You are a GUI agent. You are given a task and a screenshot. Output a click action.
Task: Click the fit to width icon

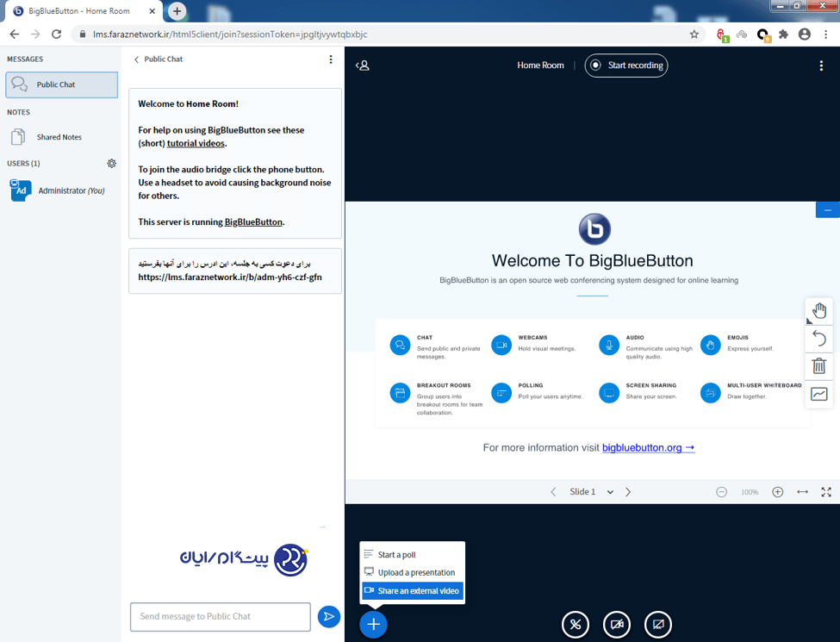[802, 492]
